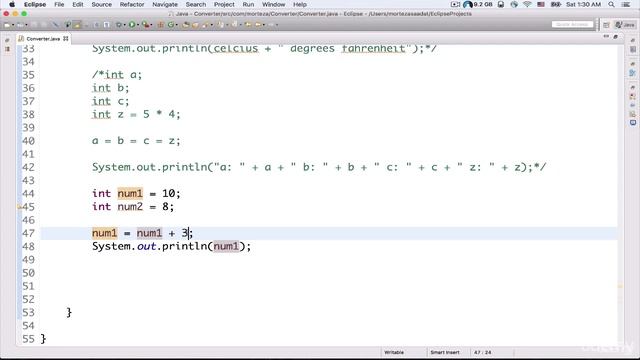Click the New Java Class icon
Screen dimensions: 640x360
[x=171, y=25]
